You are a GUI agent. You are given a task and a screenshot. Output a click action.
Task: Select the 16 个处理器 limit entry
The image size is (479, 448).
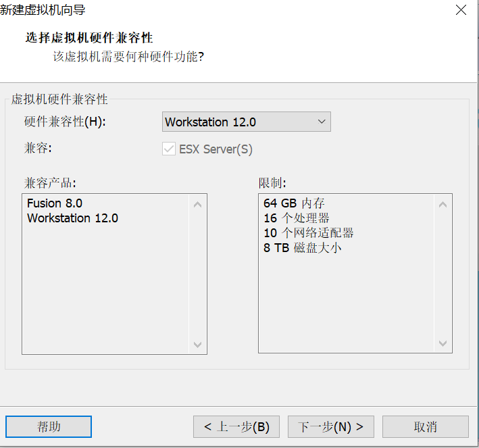click(x=297, y=218)
